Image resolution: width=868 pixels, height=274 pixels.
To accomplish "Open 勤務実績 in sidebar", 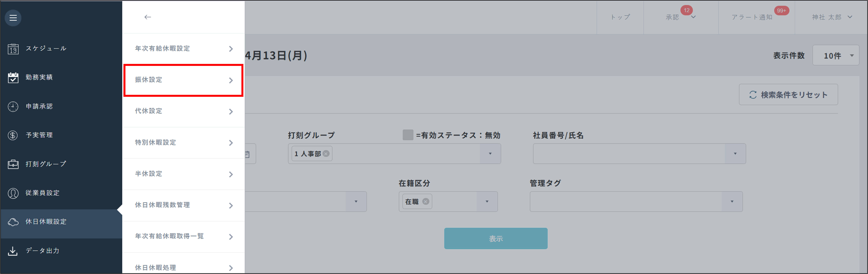I will (x=61, y=77).
